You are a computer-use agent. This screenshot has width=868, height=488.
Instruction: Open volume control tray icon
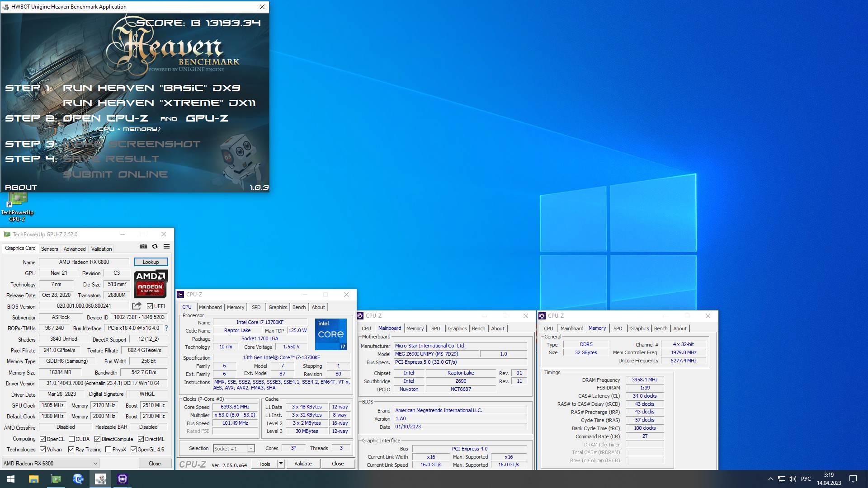(793, 479)
